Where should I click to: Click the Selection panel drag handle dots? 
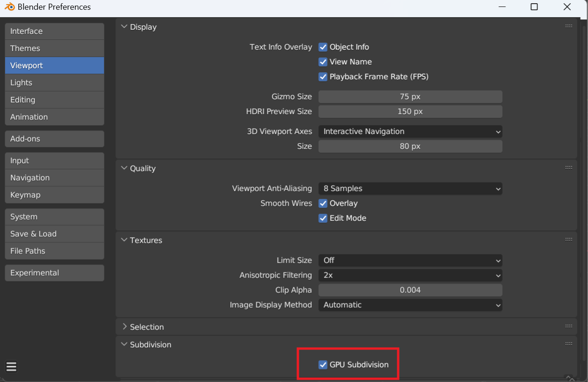tap(569, 326)
